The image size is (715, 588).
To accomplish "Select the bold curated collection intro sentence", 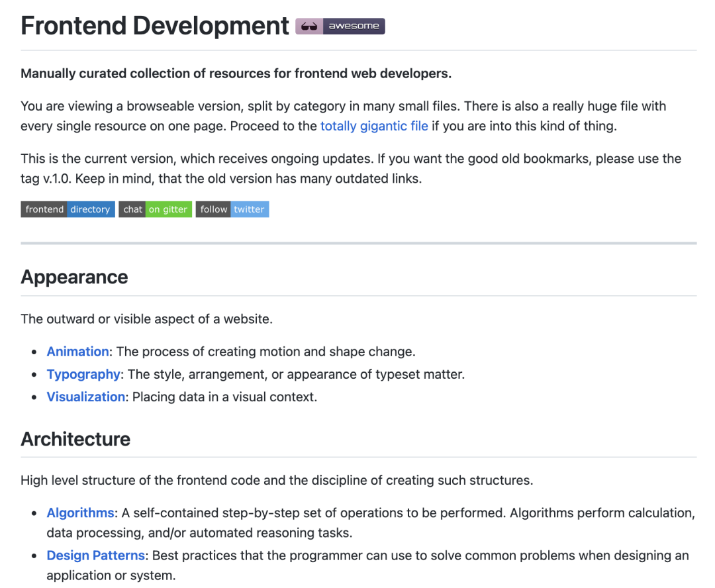I will [x=235, y=73].
